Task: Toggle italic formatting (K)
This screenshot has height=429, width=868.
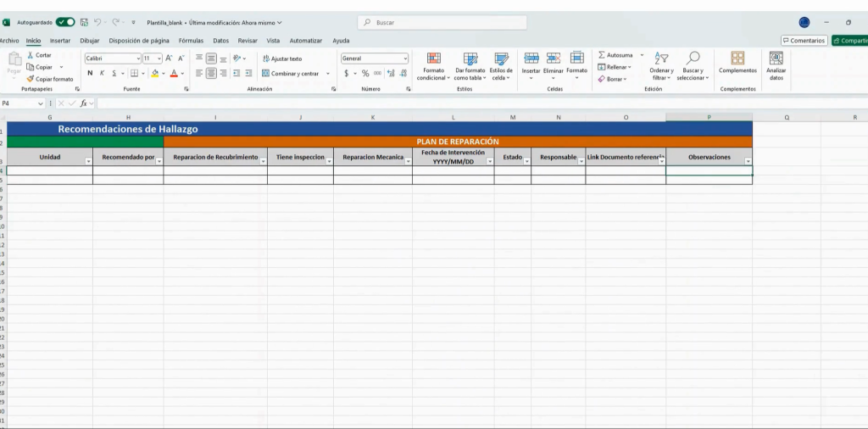Action: [102, 73]
